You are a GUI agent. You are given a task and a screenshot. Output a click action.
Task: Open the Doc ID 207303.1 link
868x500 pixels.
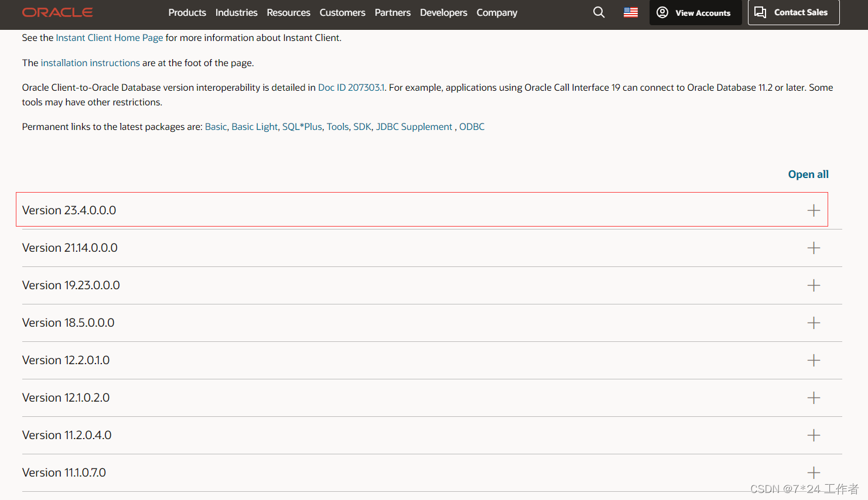click(x=351, y=87)
